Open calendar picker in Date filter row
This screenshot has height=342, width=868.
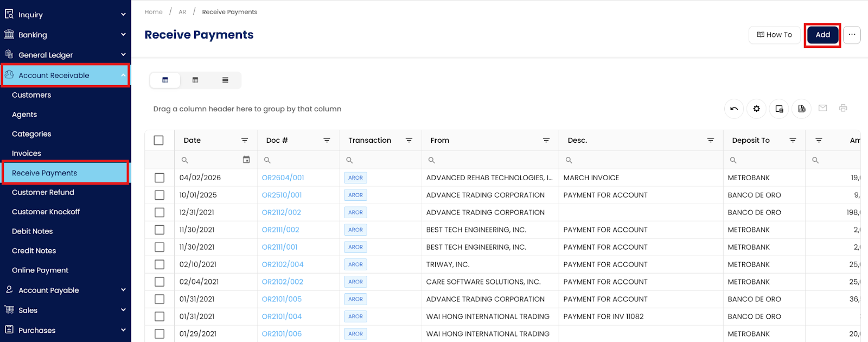pos(246,160)
